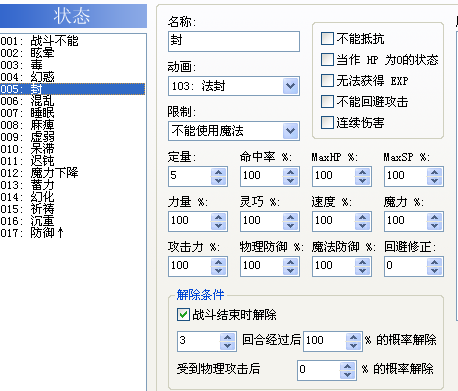Viewport: 458px width, 391px height.
Task: Decrease MaxSP % with down arrow
Action: tap(435, 181)
